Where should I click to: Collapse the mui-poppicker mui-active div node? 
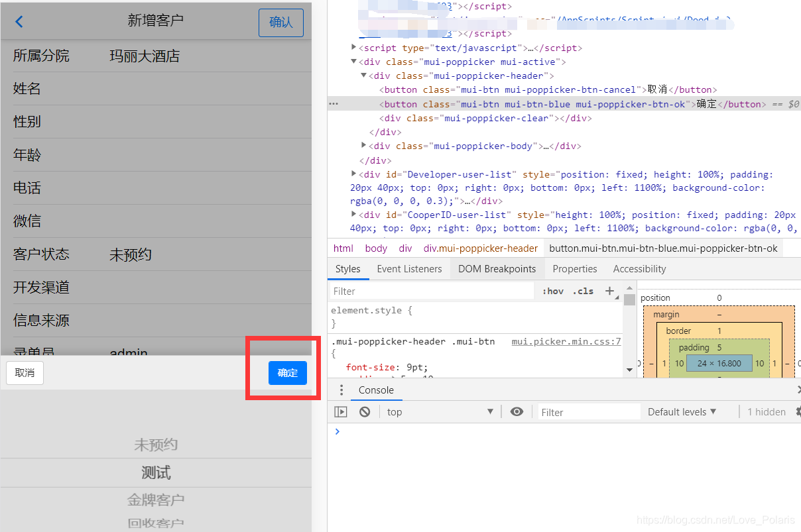click(x=354, y=62)
